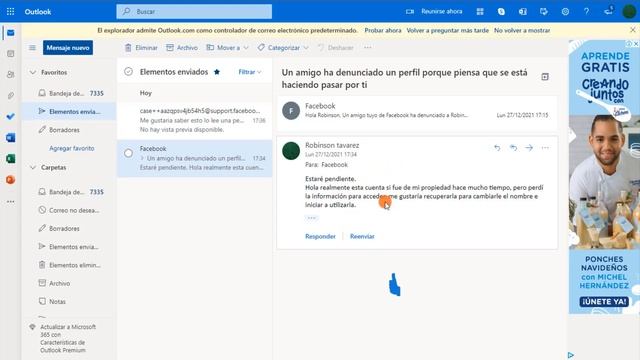This screenshot has width=640, height=360.
Task: Open the Filtrar dropdown
Action: click(250, 72)
